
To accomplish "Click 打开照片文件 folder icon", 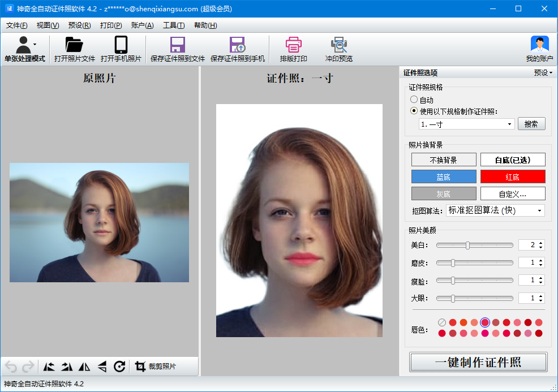I will click(74, 45).
